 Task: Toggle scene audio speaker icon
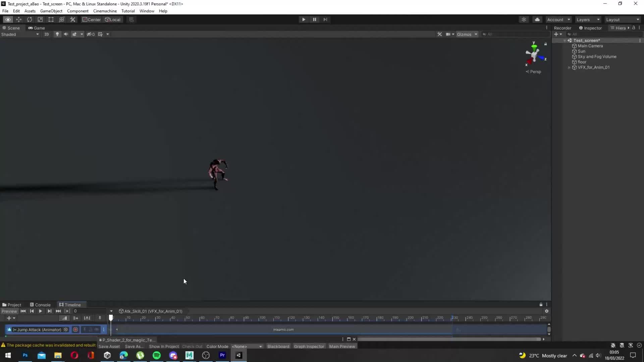(x=66, y=34)
